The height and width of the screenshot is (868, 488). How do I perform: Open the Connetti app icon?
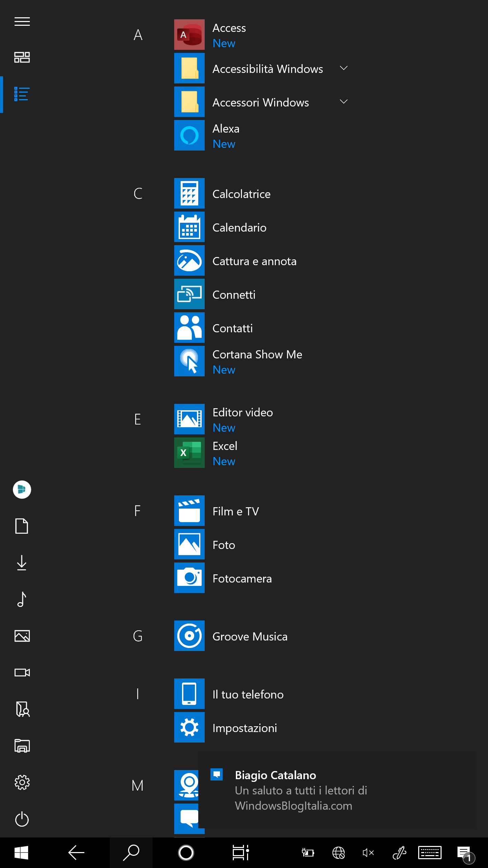coord(189,294)
